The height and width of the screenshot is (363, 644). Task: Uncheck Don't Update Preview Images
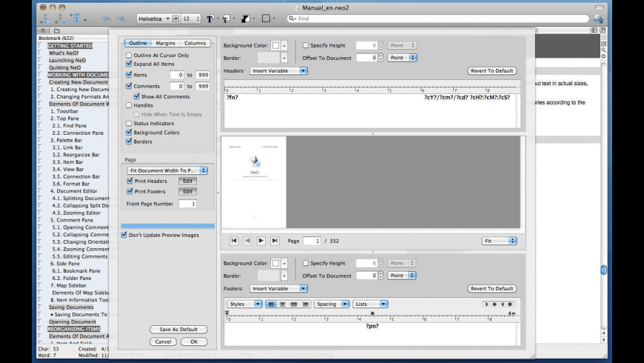tap(124, 235)
